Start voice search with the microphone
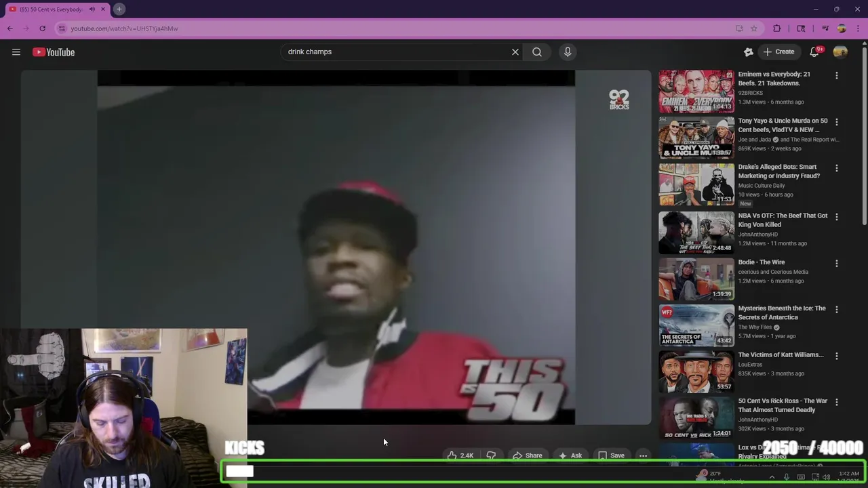 [x=568, y=52]
